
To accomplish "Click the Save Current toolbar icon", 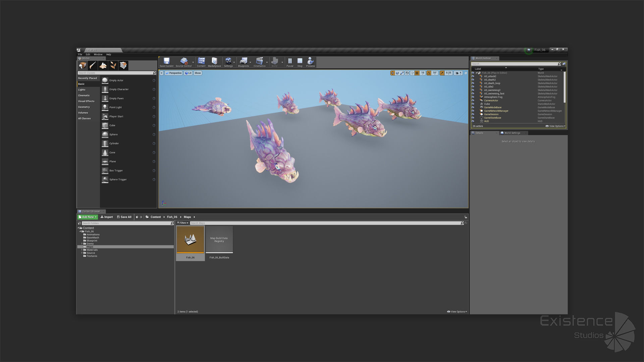I will (x=166, y=62).
